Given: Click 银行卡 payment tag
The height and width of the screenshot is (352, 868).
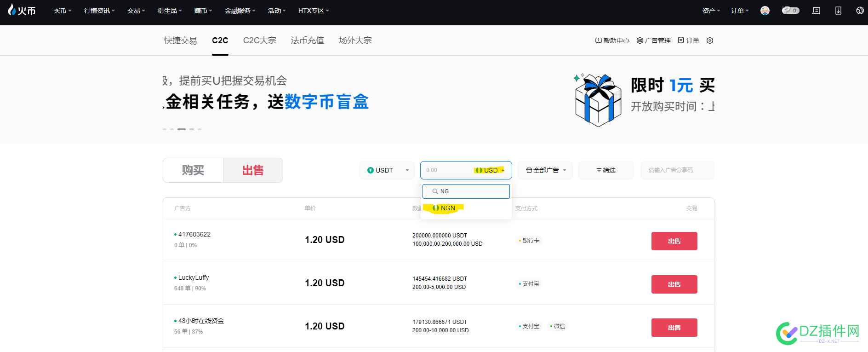Looking at the screenshot, I should click(x=529, y=241).
